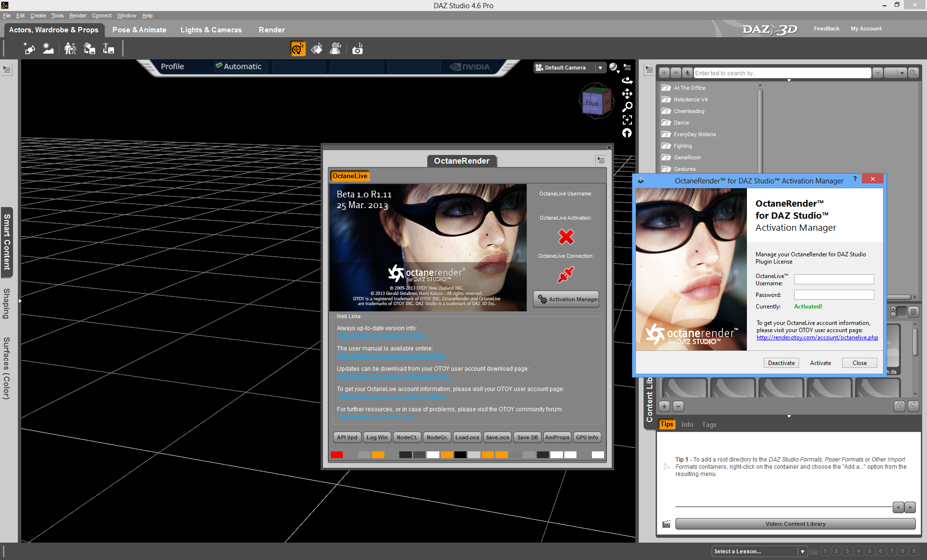The image size is (927, 560).
Task: Click the frame selection viewport icon
Action: point(627,120)
